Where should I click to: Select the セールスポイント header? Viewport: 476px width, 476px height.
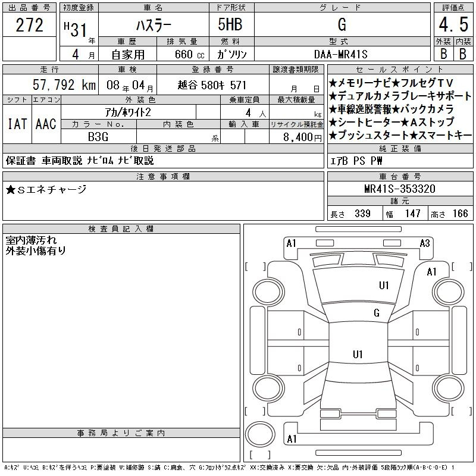400,70
